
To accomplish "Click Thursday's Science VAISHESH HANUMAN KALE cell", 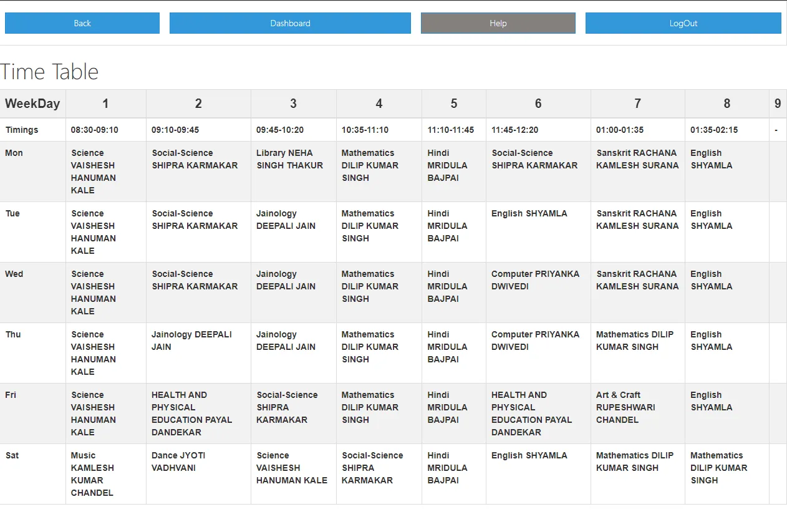I will click(106, 353).
